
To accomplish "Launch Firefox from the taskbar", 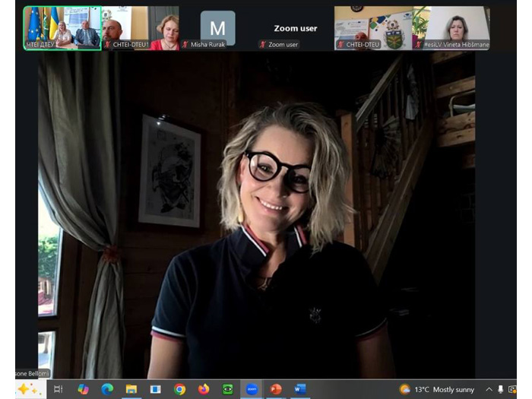I will 204,389.
